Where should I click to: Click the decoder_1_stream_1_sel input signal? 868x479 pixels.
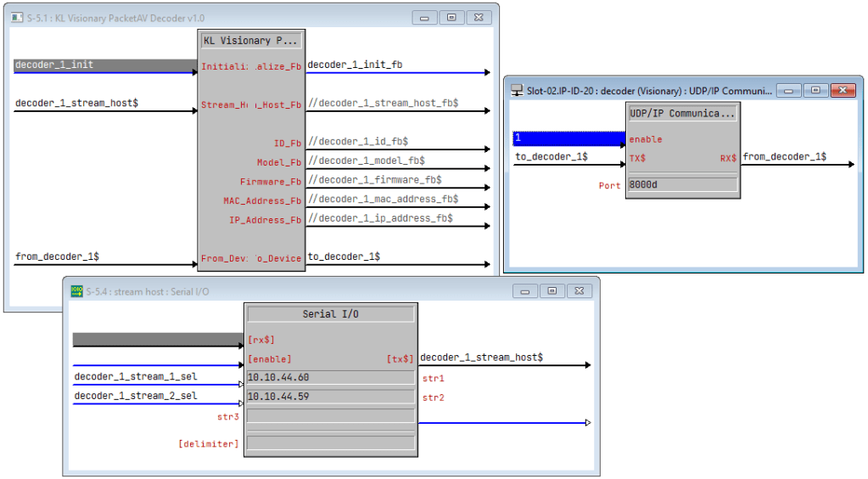coord(136,376)
